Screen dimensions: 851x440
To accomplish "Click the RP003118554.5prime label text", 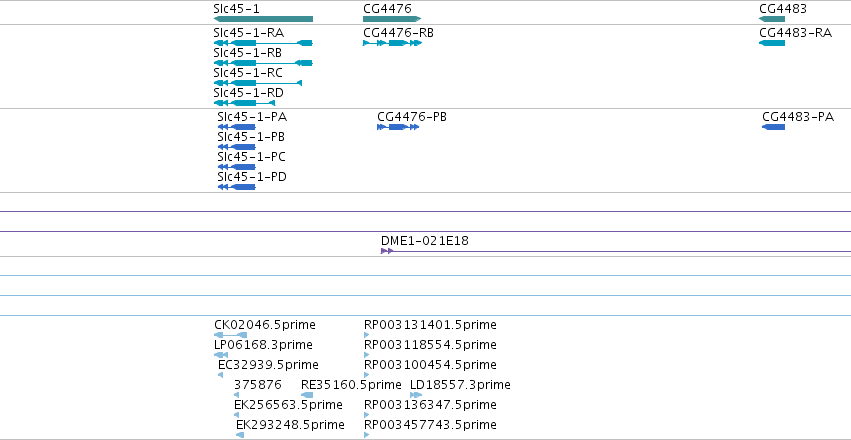I will (430, 345).
